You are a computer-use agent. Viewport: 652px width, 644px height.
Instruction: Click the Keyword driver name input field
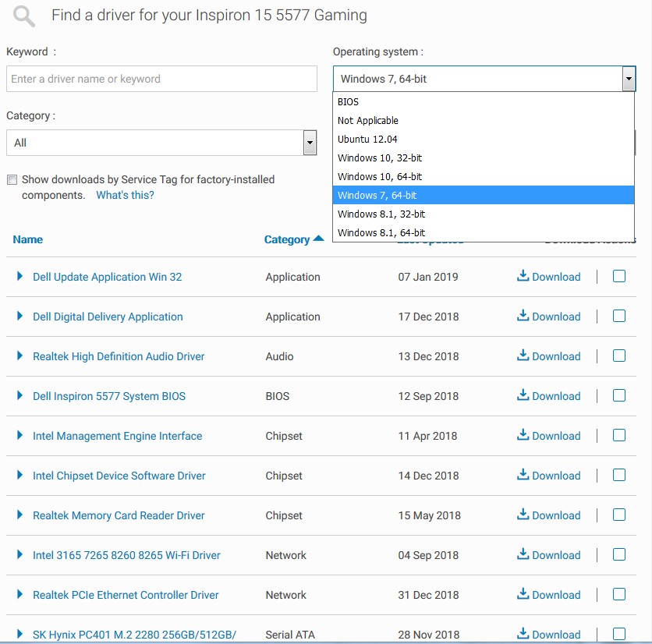(x=161, y=79)
